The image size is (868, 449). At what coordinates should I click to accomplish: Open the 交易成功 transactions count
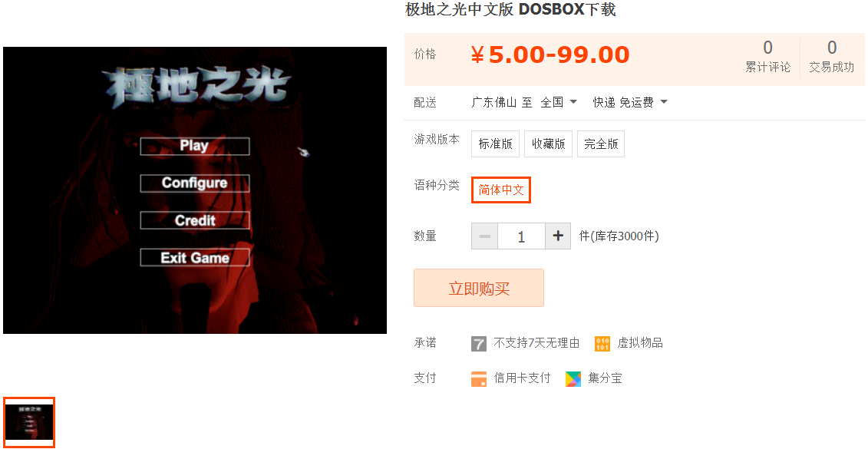(x=831, y=56)
